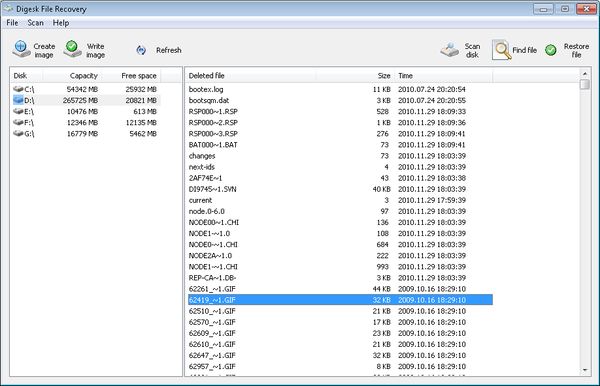Click the 40 KB size value
600x386 pixels.
click(x=382, y=189)
